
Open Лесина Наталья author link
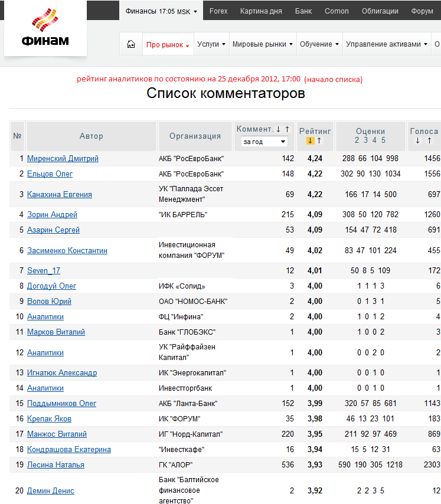(x=55, y=465)
